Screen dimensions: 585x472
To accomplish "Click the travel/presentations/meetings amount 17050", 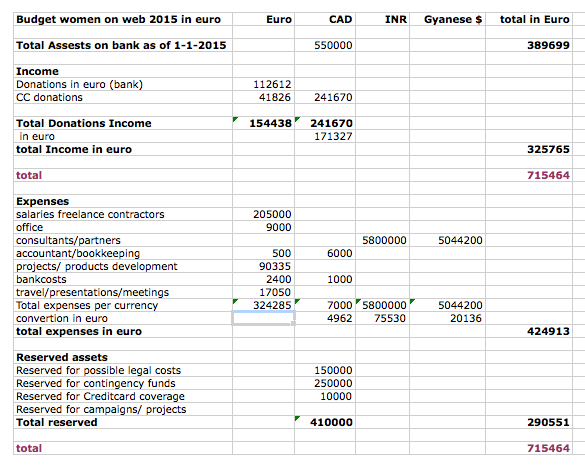I will (x=263, y=292).
